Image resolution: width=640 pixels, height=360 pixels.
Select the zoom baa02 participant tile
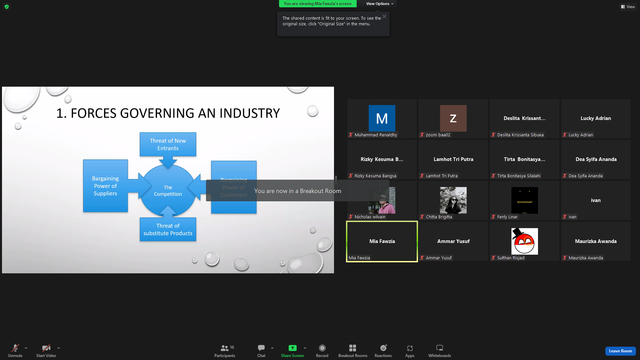click(453, 118)
